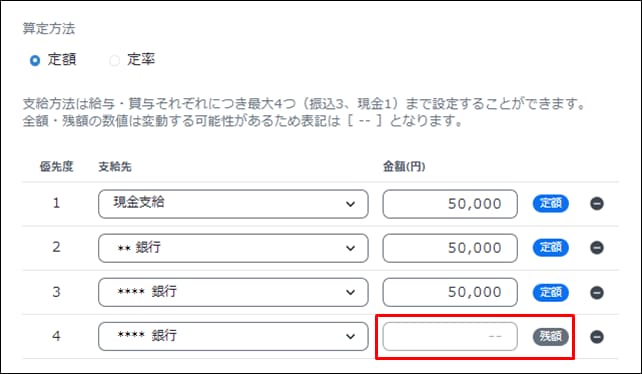642x374 pixels.
Task: Click the amount field in row 2
Action: click(450, 248)
